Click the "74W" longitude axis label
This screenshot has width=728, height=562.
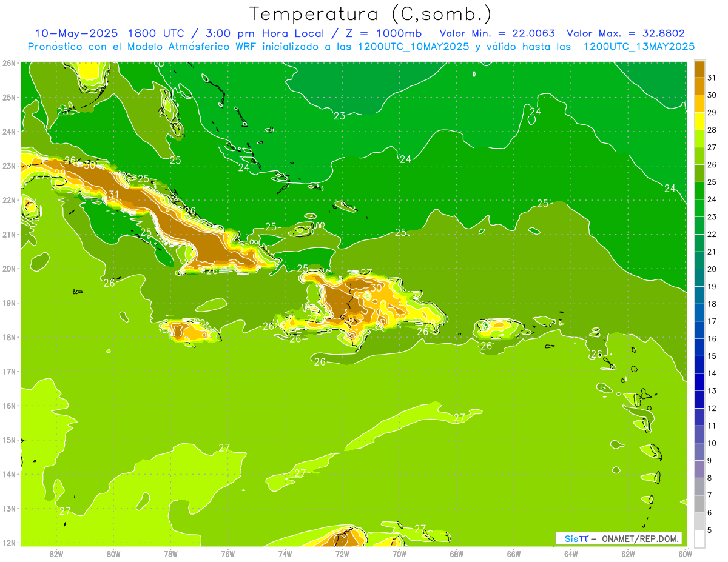(285, 553)
